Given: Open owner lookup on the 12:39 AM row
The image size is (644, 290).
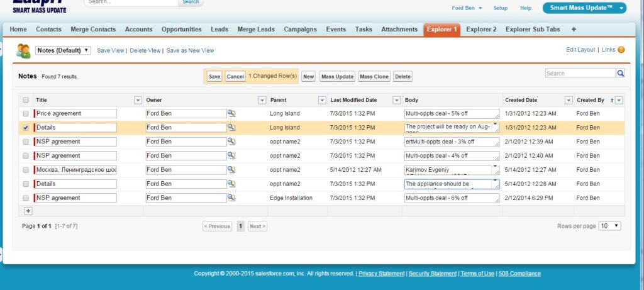Looking at the screenshot, I should (x=231, y=142).
